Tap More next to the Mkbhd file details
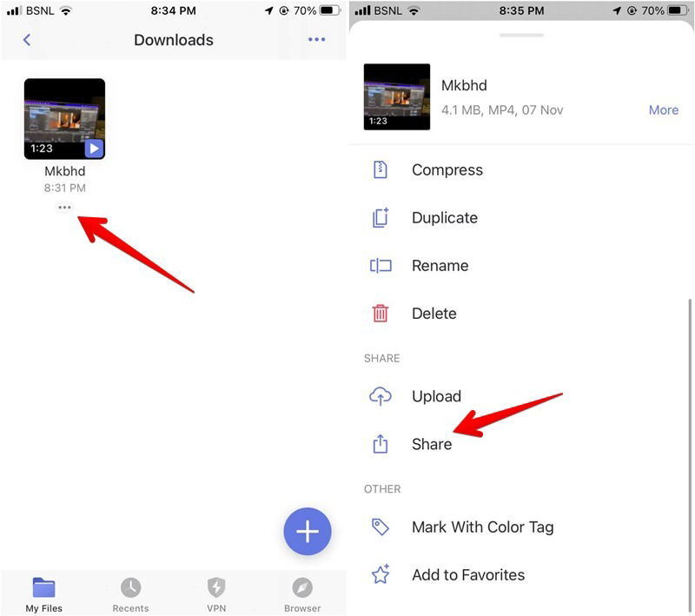Image resolution: width=695 pixels, height=616 pixels. [664, 110]
